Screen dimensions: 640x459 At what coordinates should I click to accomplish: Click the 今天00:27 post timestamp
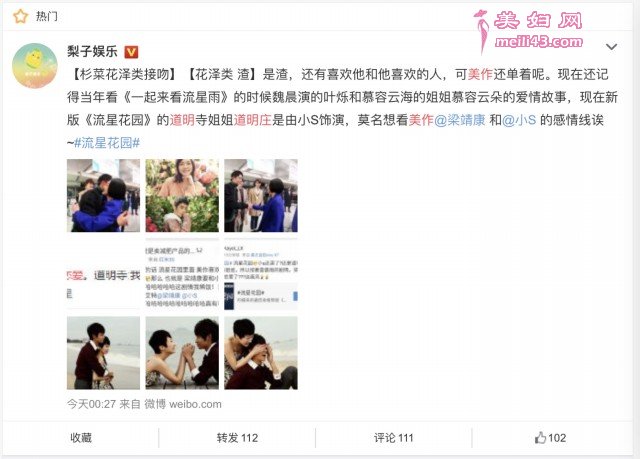click(x=91, y=404)
